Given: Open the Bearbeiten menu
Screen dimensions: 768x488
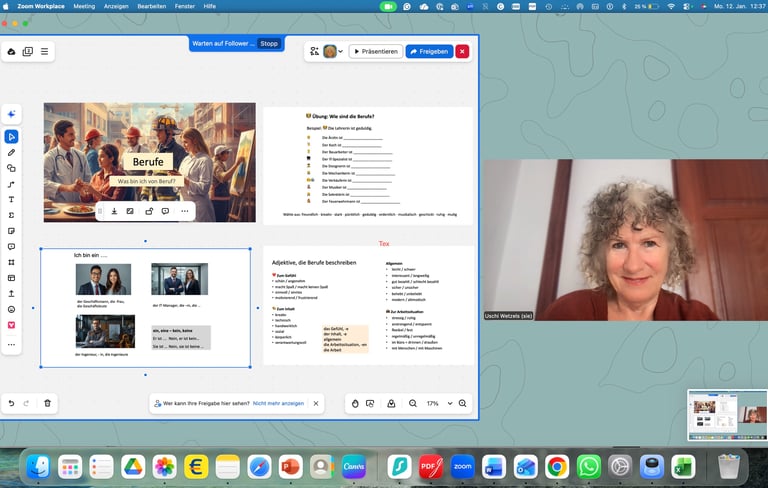Looking at the screenshot, I should (x=151, y=6).
